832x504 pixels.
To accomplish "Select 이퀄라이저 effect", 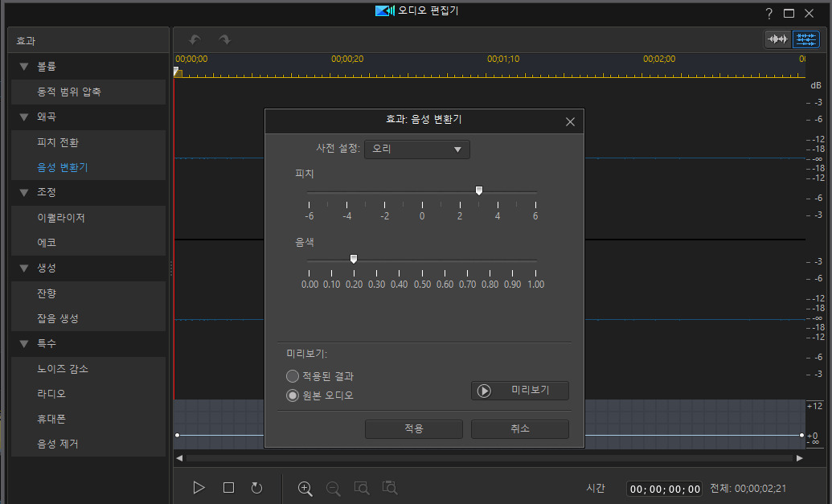I will tap(88, 218).
